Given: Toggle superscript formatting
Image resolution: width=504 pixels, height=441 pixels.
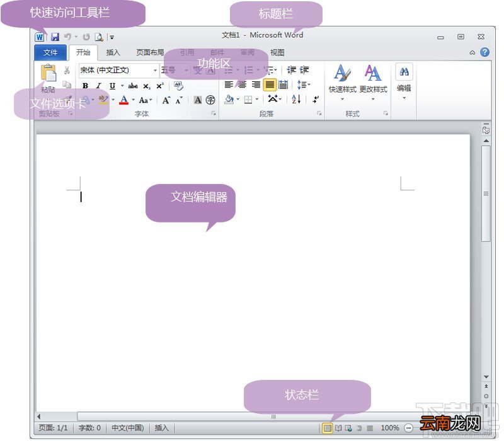Looking at the screenshot, I should pyautogui.click(x=160, y=86).
